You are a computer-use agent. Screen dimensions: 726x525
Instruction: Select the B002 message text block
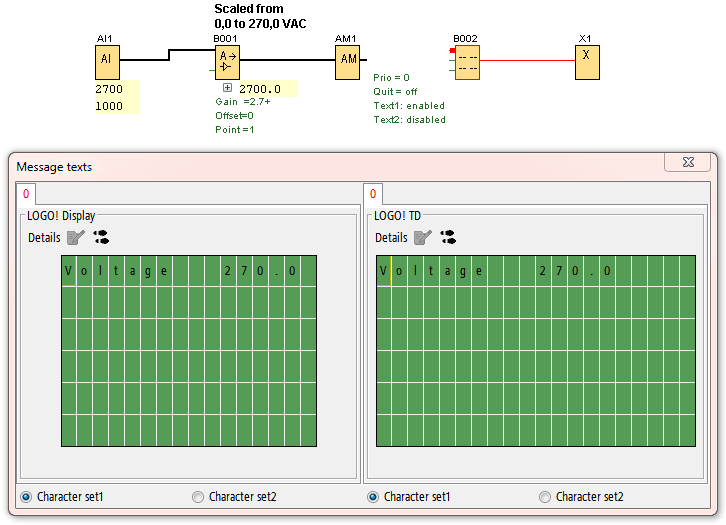(466, 64)
